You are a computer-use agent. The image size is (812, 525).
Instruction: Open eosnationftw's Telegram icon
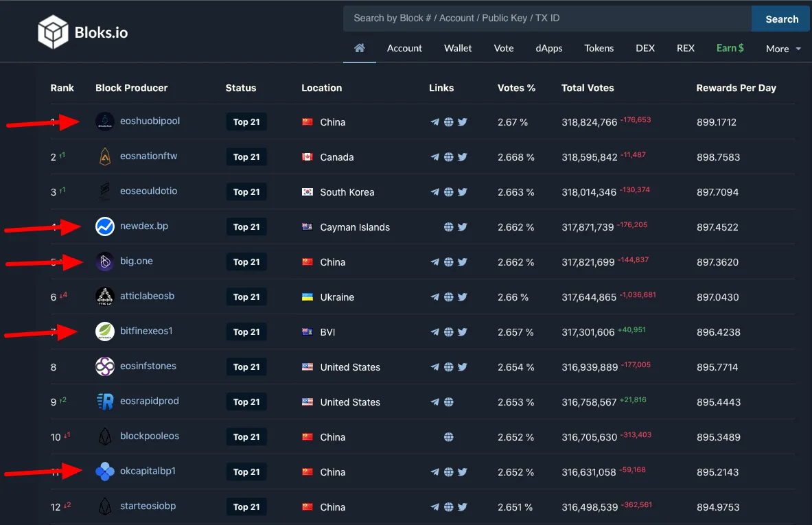point(435,157)
